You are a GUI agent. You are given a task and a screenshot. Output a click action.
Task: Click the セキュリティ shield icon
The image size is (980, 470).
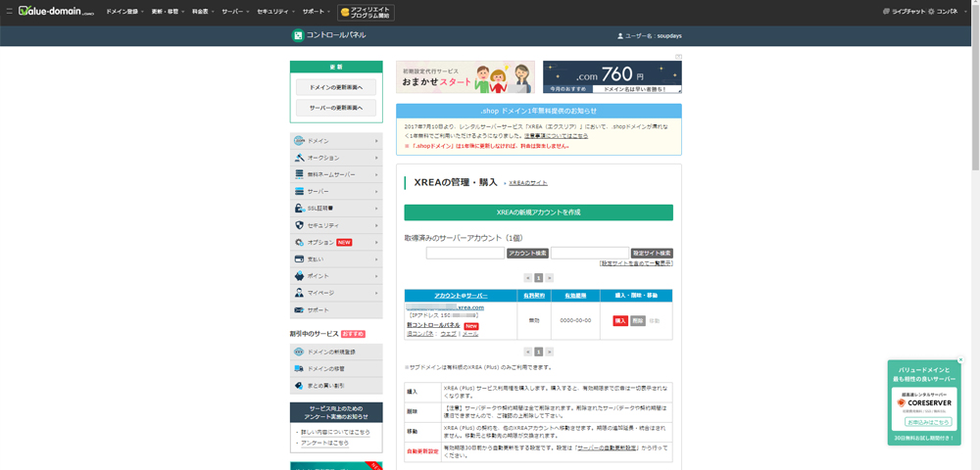click(x=299, y=225)
